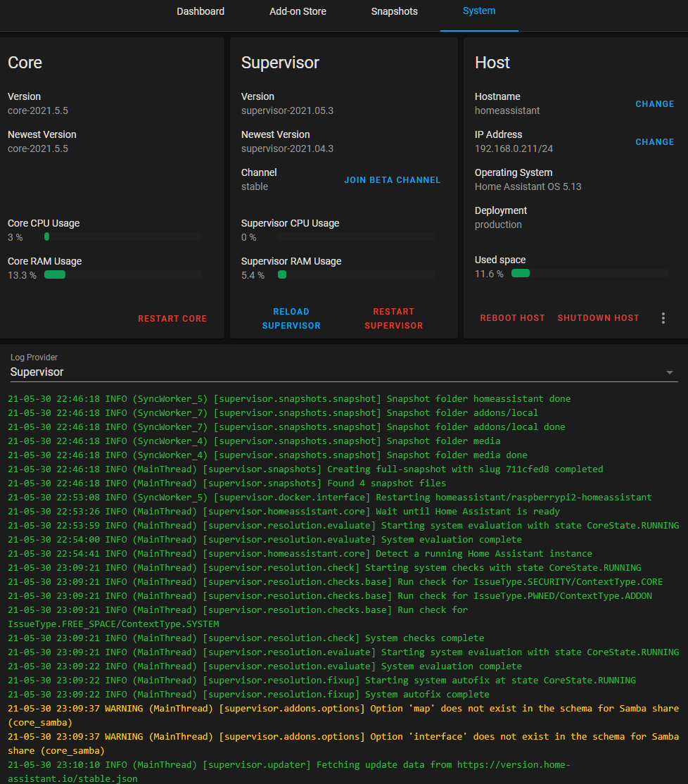The image size is (688, 784).
Task: Click log line 'Snapshot folder homeassistant done'
Action: 289,398
